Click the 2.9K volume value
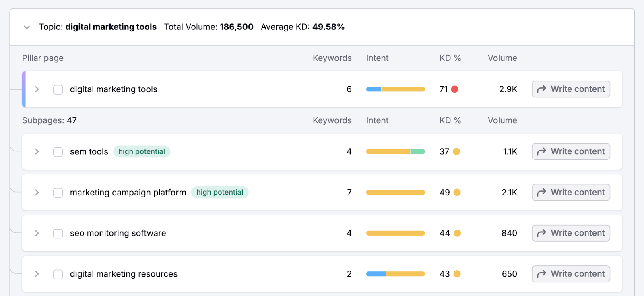 [508, 89]
